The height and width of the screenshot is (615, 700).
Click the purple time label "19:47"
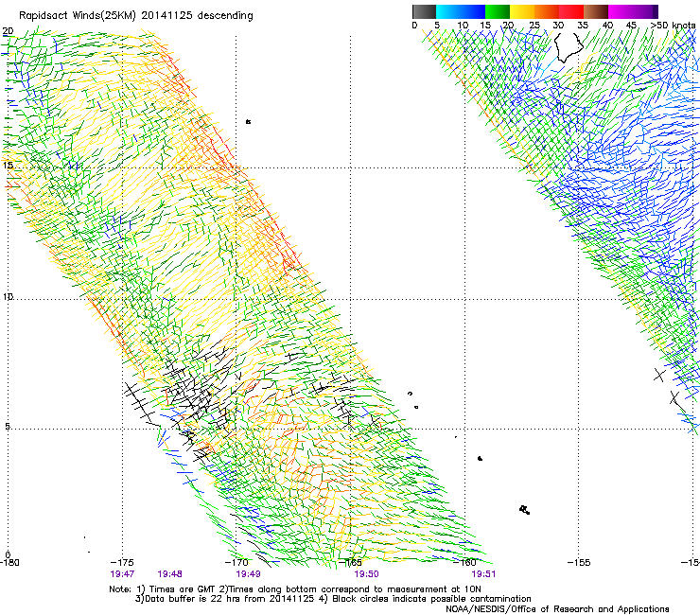pyautogui.click(x=122, y=574)
